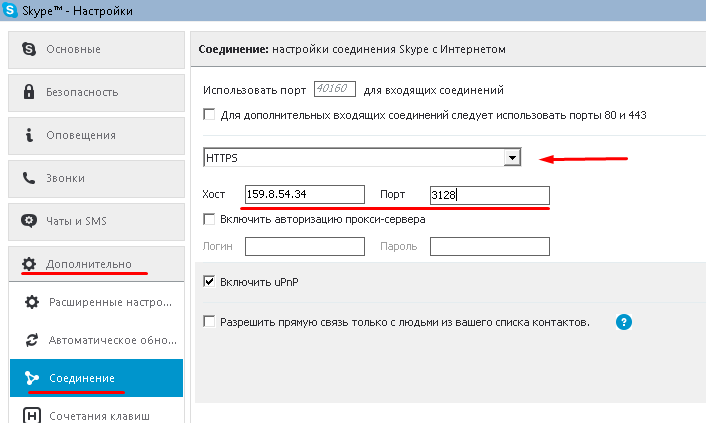706x423 pixels.
Task: Click the Пароль label
Action: (398, 246)
